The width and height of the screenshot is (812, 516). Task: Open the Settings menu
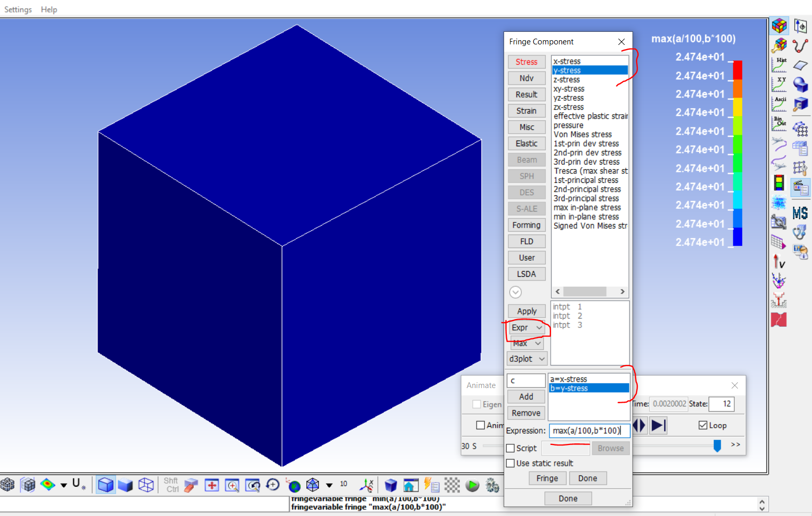click(x=18, y=9)
